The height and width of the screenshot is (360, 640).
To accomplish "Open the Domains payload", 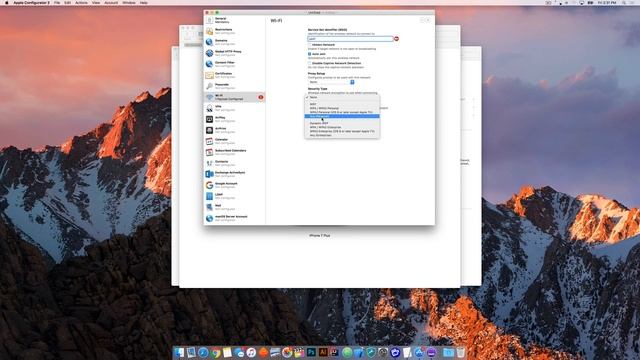I will pyautogui.click(x=234, y=42).
